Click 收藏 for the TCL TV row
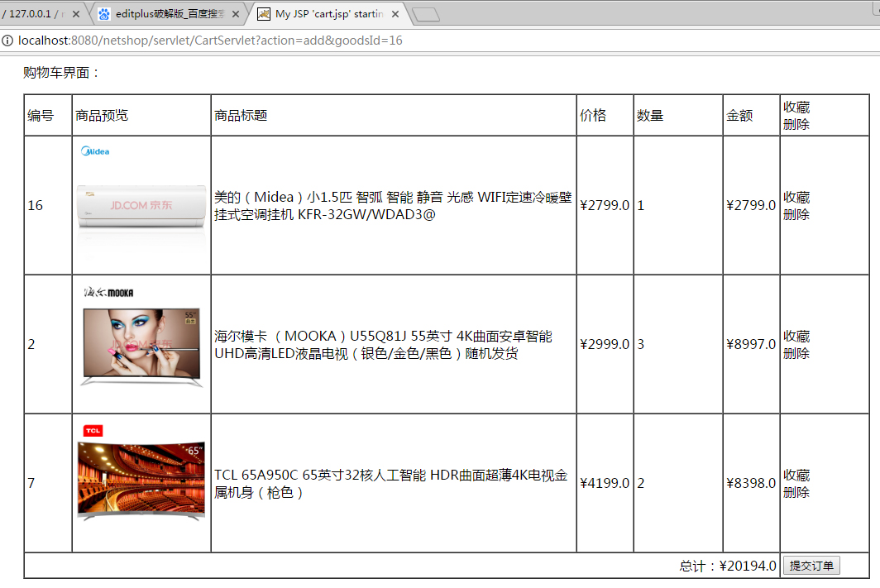 tap(796, 476)
